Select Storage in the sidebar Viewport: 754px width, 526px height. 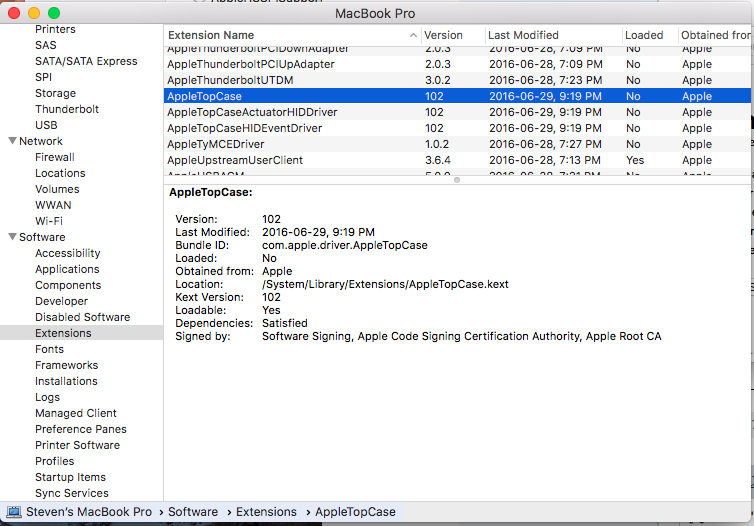55,93
